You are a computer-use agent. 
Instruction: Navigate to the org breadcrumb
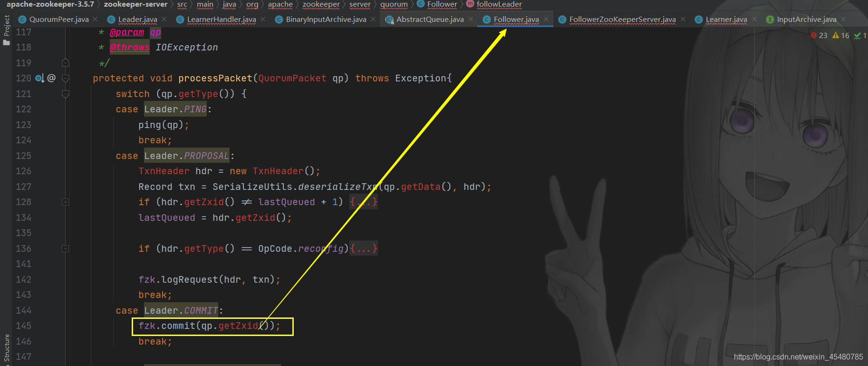[252, 4]
